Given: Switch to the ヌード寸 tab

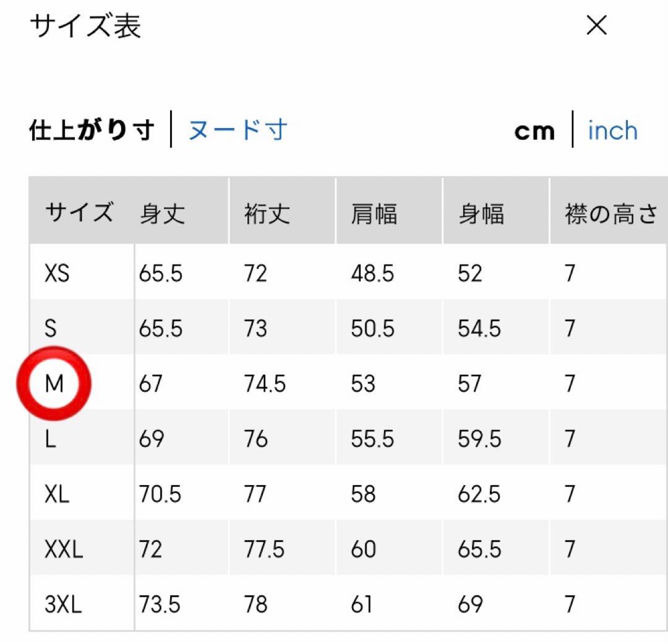Looking at the screenshot, I should click(238, 130).
